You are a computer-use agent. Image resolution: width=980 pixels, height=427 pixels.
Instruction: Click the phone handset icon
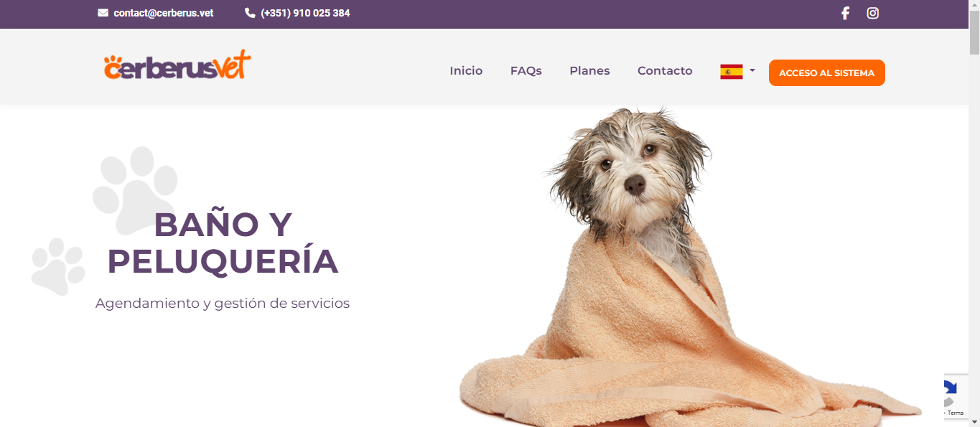click(250, 13)
